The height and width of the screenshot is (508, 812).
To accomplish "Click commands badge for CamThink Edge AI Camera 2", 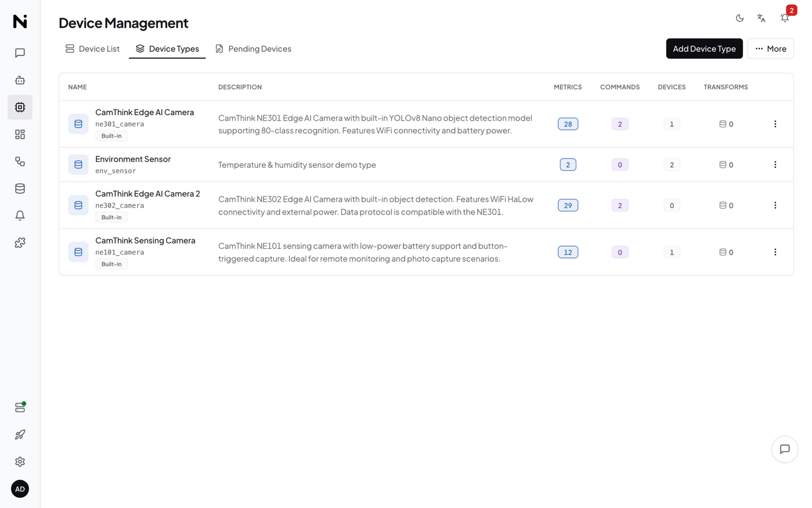I will point(620,205).
